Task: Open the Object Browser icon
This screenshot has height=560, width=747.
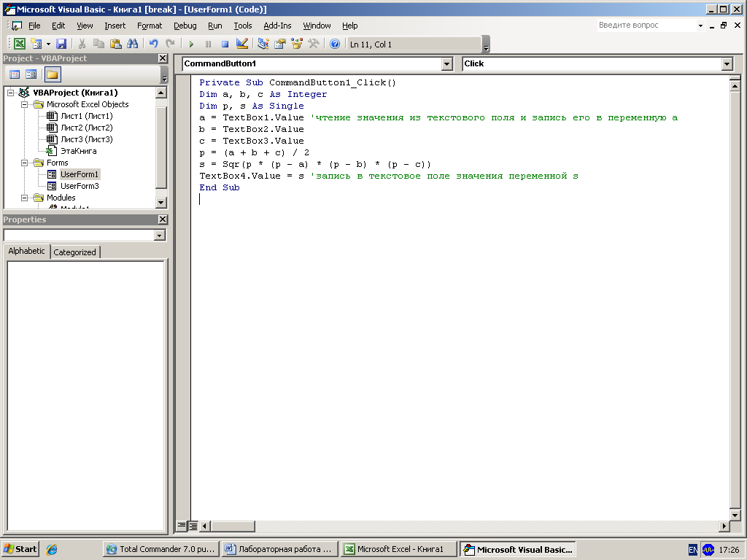Action: coord(297,44)
